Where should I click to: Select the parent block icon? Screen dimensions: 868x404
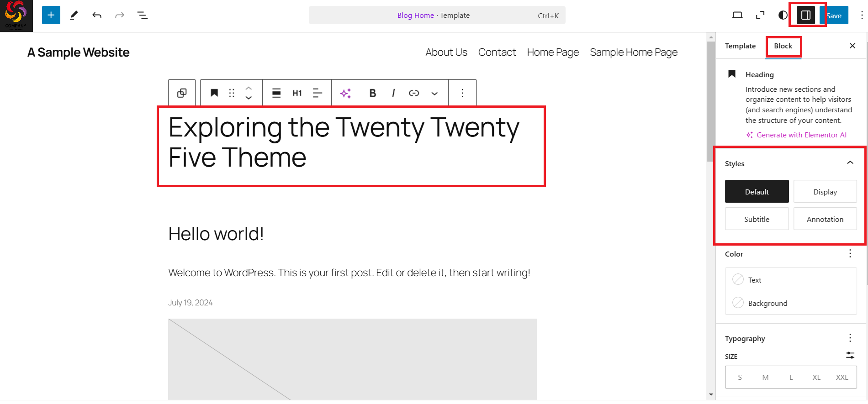[x=182, y=93]
